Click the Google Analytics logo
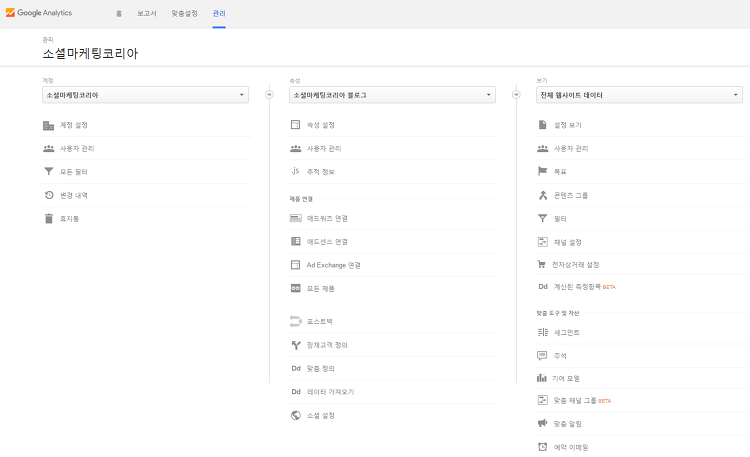 (39, 13)
